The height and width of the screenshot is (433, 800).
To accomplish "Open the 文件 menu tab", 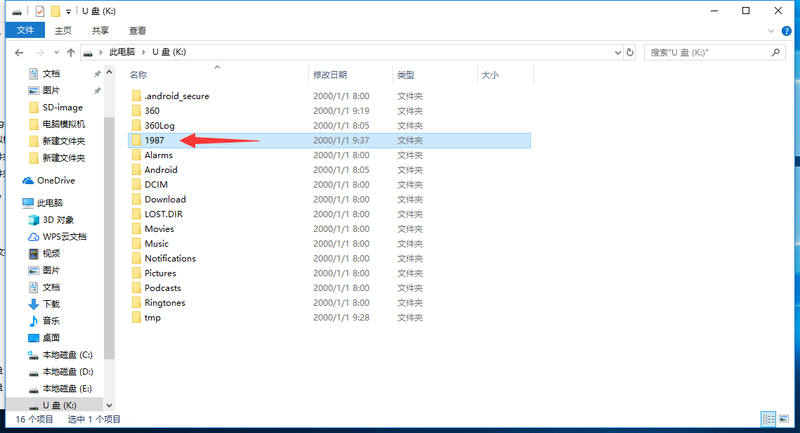I will [25, 30].
